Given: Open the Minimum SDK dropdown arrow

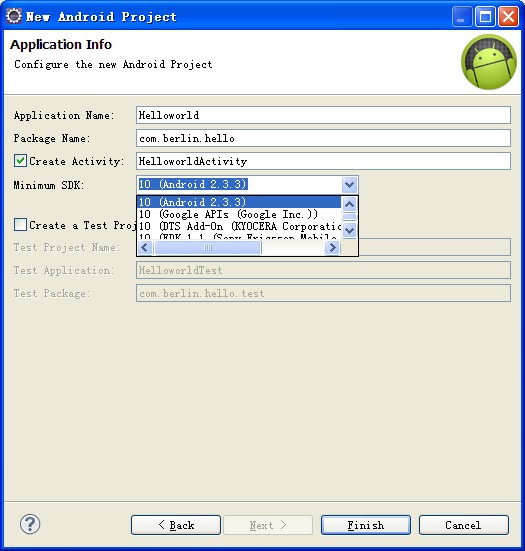Looking at the screenshot, I should pos(349,184).
